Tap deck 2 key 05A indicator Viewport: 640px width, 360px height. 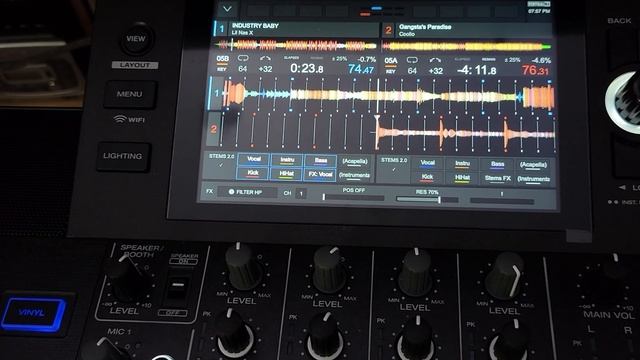coord(391,61)
